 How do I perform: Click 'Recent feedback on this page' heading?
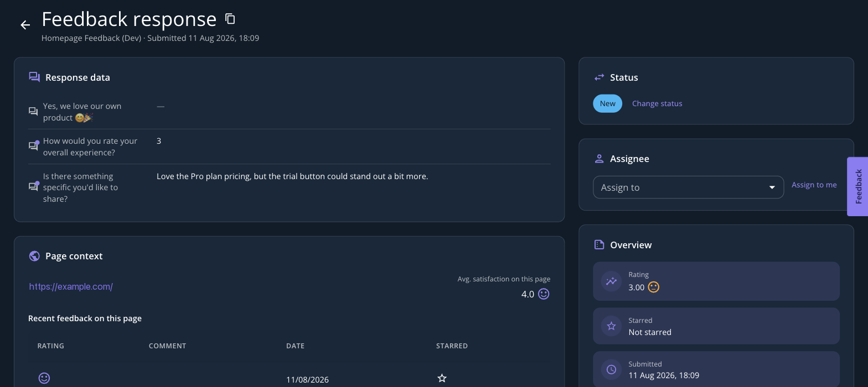85,318
